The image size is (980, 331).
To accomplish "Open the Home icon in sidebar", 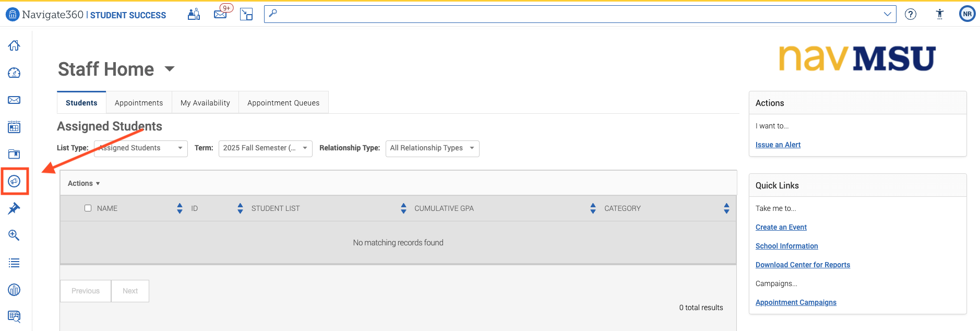I will point(14,45).
